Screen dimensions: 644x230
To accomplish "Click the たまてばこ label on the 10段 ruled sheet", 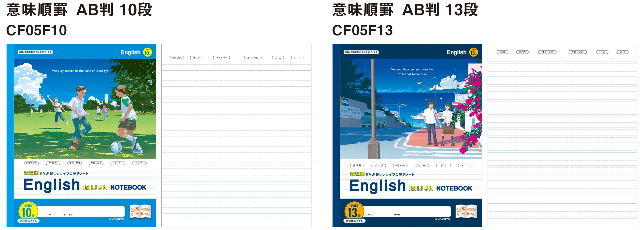I will point(177,58).
